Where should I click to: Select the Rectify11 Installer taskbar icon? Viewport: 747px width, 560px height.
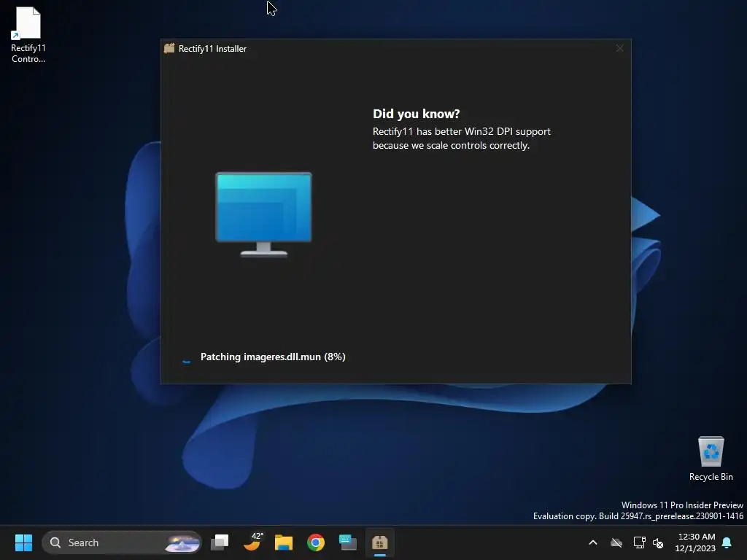coord(379,542)
